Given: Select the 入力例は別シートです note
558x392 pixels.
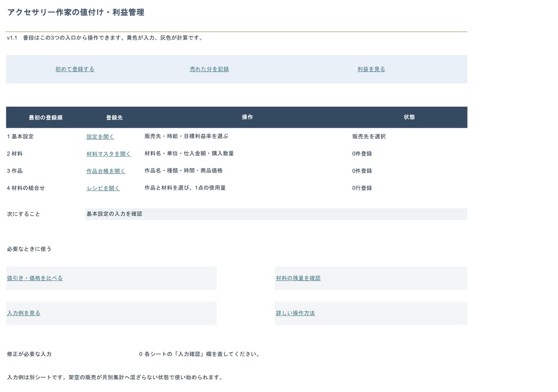Looking at the screenshot, I should click(116, 377).
